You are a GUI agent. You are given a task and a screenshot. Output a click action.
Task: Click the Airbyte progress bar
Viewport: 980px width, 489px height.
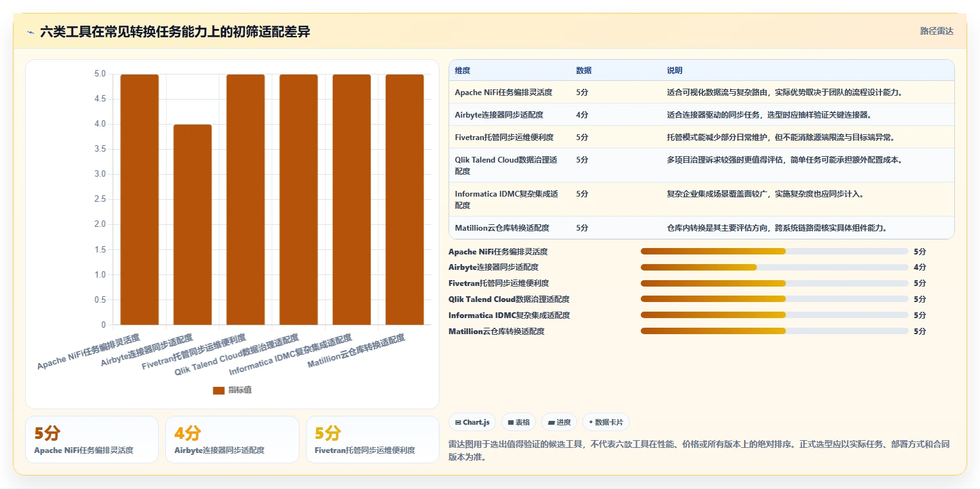(774, 267)
